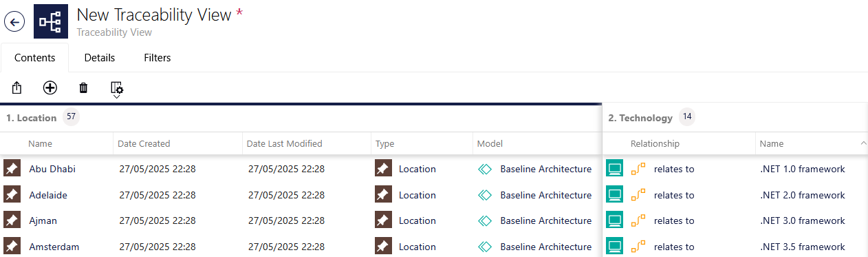Click relationship icon for .NET 3.5 framework
868x257 pixels.
(638, 247)
